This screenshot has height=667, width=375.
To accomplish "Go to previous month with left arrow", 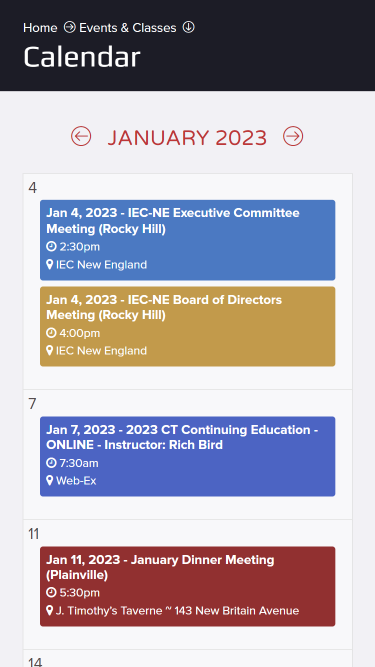I will pyautogui.click(x=81, y=137).
